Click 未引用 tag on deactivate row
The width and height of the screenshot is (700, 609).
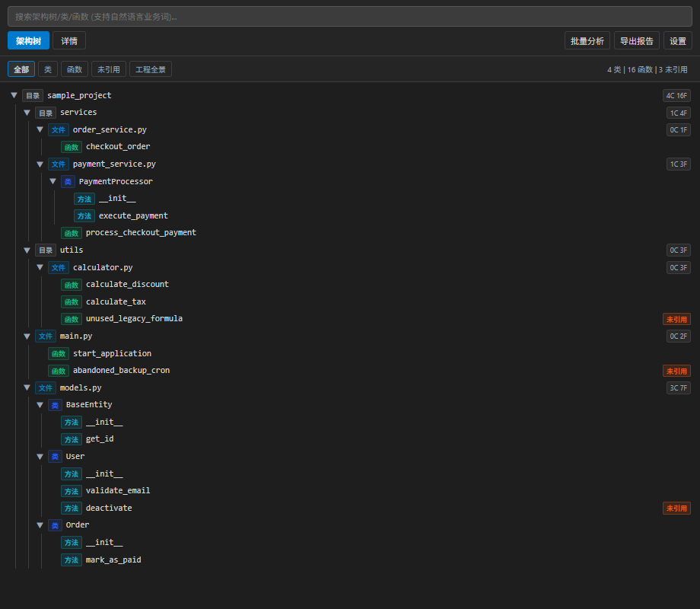(676, 508)
